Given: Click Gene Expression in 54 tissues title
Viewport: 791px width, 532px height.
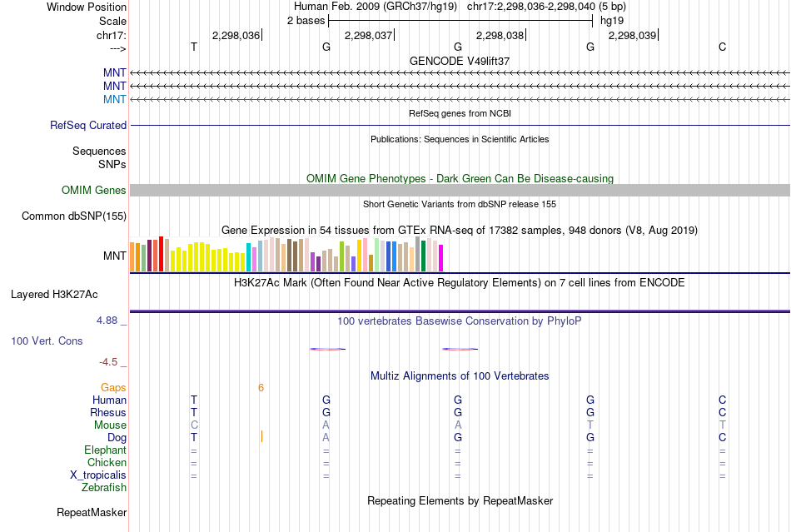Looking at the screenshot, I should pyautogui.click(x=460, y=231).
